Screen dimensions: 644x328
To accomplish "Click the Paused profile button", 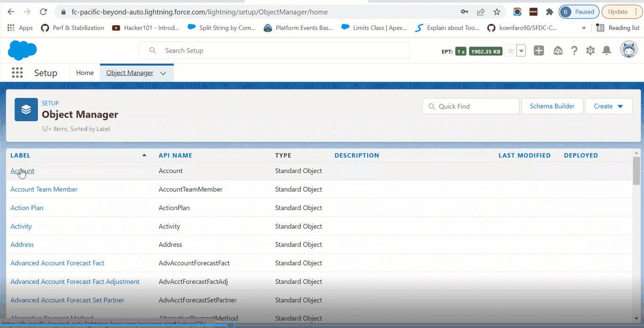I will coord(579,12).
